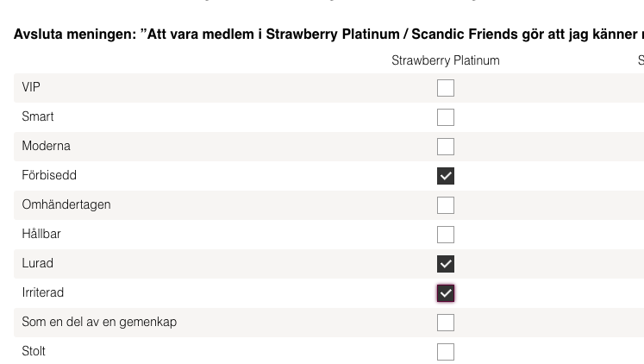Screen dimensions: 644x364
Task: Click the 'Förbisedd' row label text
Action: click(x=49, y=176)
